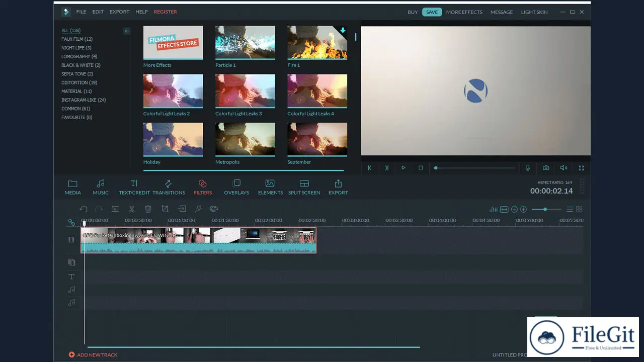Select the text track T icon
The image size is (644, 362).
point(71,277)
